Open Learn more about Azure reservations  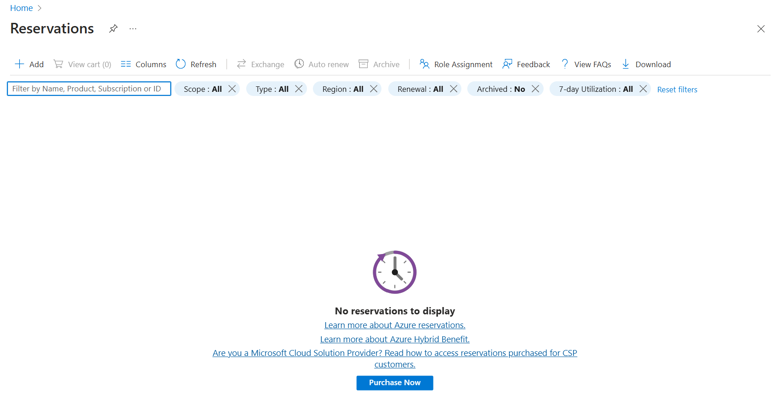coord(394,325)
